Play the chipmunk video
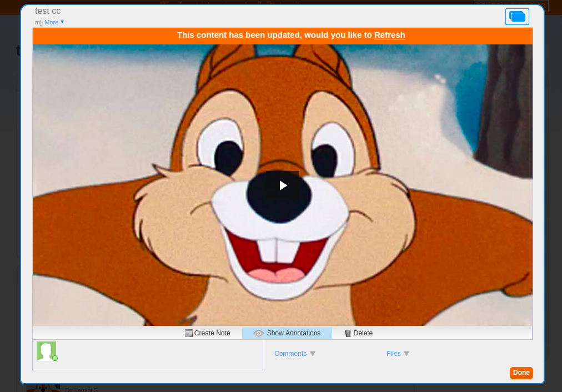Viewport: 562px width, 392px height. [283, 185]
